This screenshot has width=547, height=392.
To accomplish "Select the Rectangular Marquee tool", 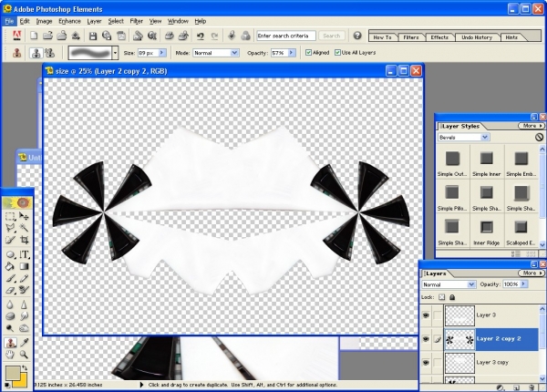I will [x=10, y=217].
